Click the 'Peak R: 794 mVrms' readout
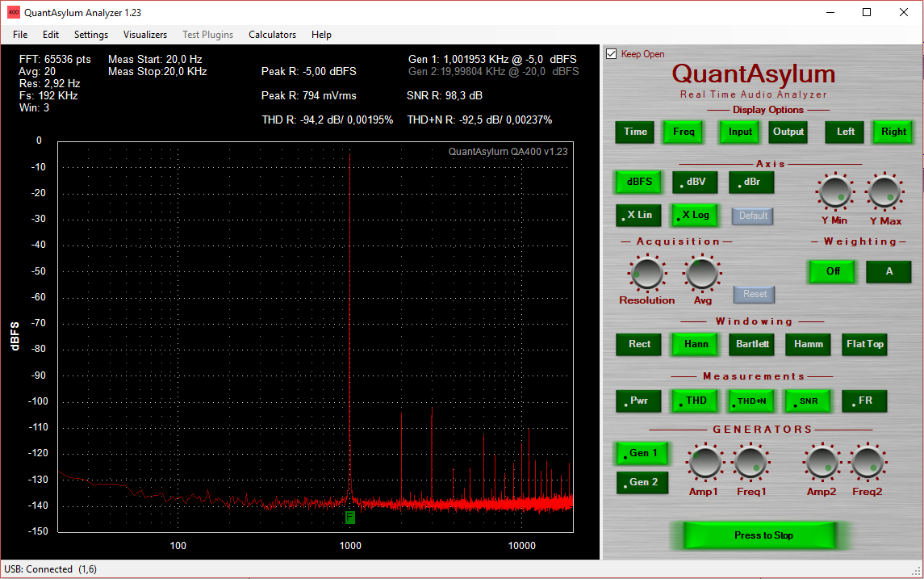 click(x=308, y=95)
